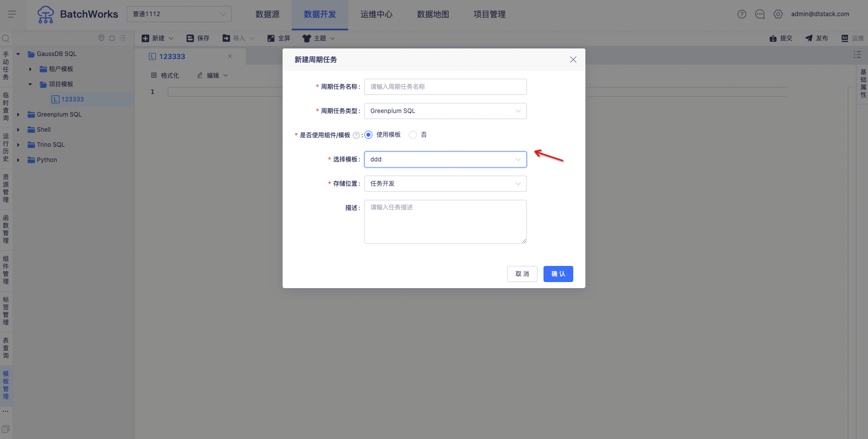Open the 编辑 pencil dropdown
The height and width of the screenshot is (439, 868).
(212, 75)
